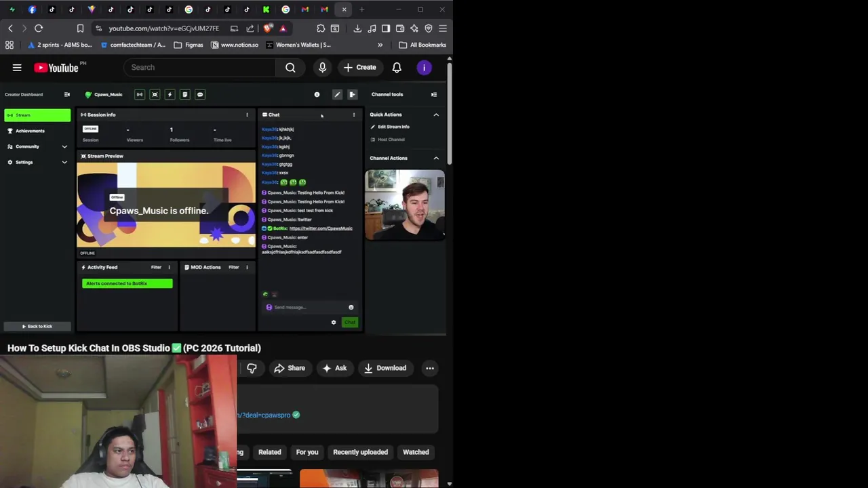Click the Ask button below the video
The height and width of the screenshot is (488, 868).
click(x=334, y=368)
